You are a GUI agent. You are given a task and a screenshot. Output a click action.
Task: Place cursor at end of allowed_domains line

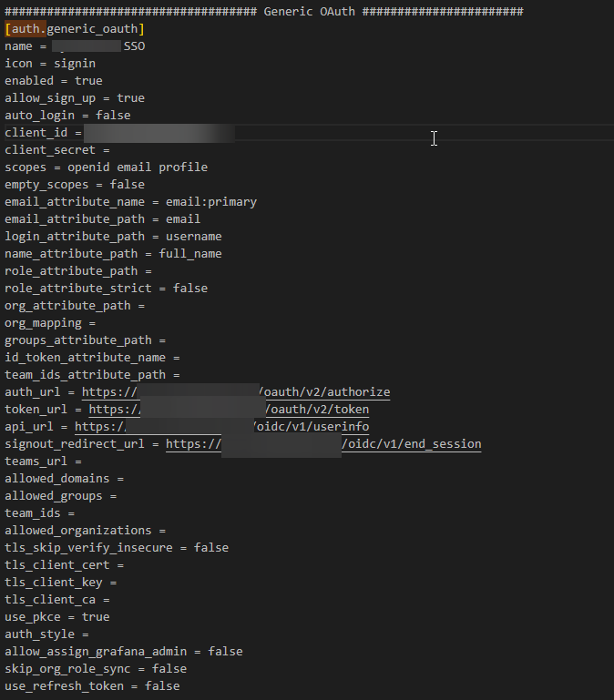(126, 479)
